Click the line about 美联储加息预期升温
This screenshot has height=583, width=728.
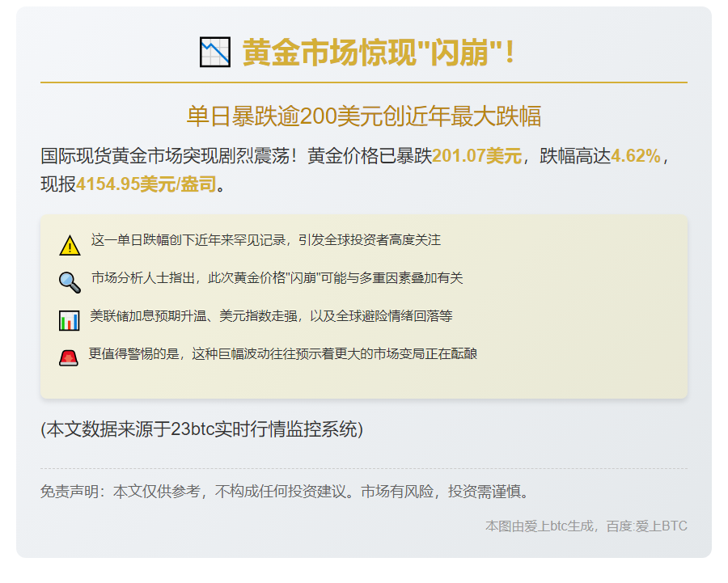pyautogui.click(x=271, y=316)
